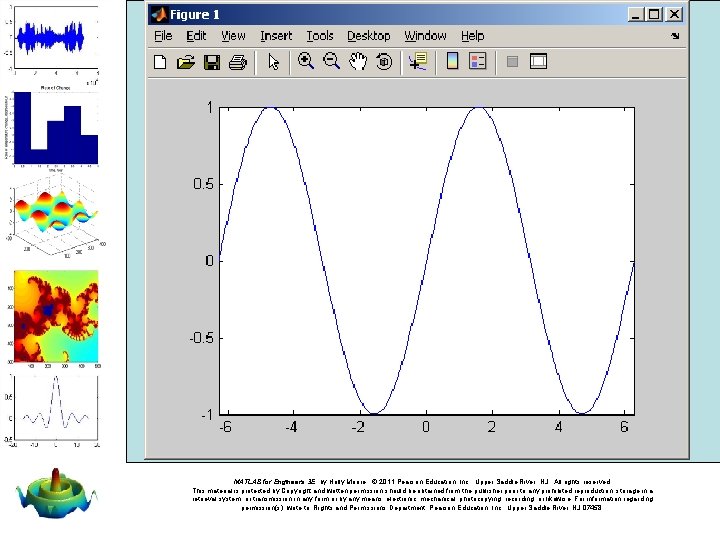Click the blue noisy signal thumbnail

coord(56,38)
